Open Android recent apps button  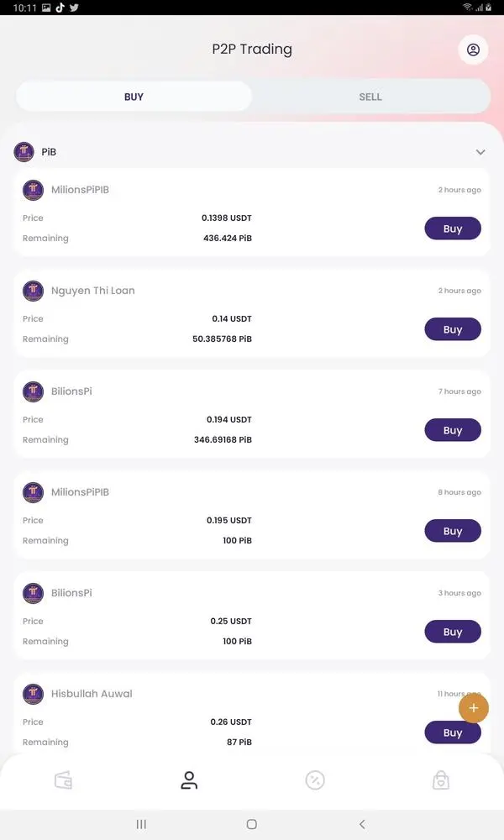(141, 824)
